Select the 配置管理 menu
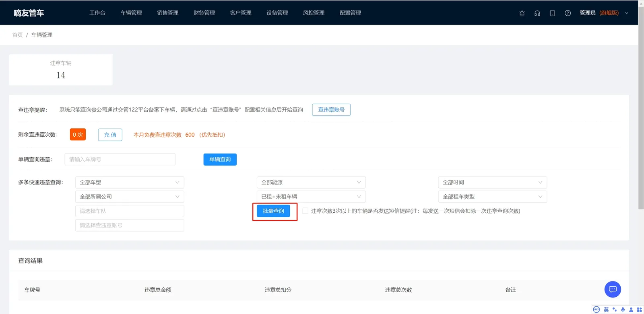The image size is (644, 314). click(350, 13)
